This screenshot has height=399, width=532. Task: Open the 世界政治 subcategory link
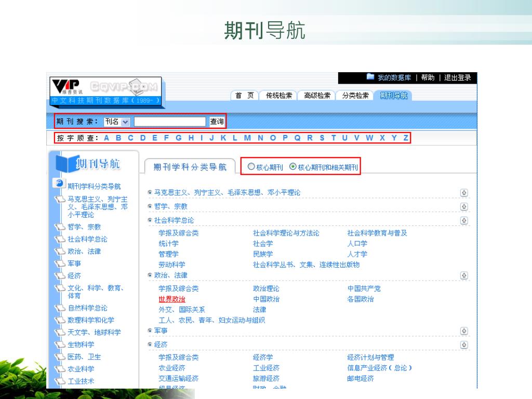[x=172, y=299]
